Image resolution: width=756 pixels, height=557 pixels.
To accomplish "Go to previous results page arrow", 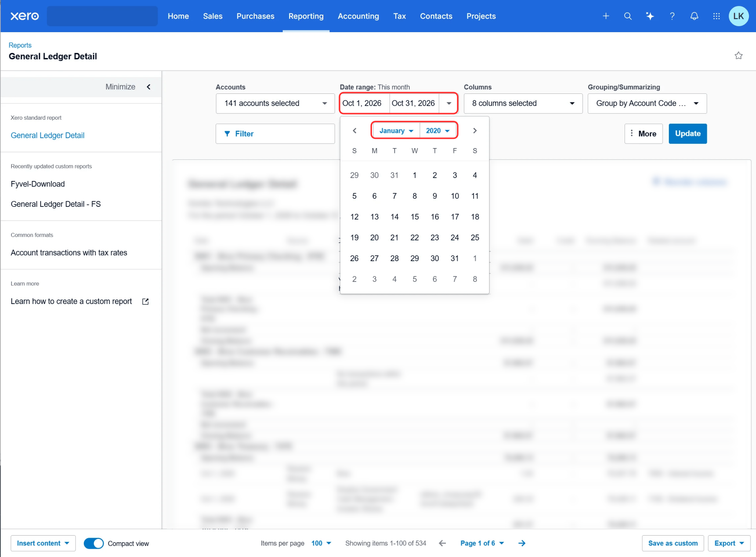I will [x=442, y=543].
